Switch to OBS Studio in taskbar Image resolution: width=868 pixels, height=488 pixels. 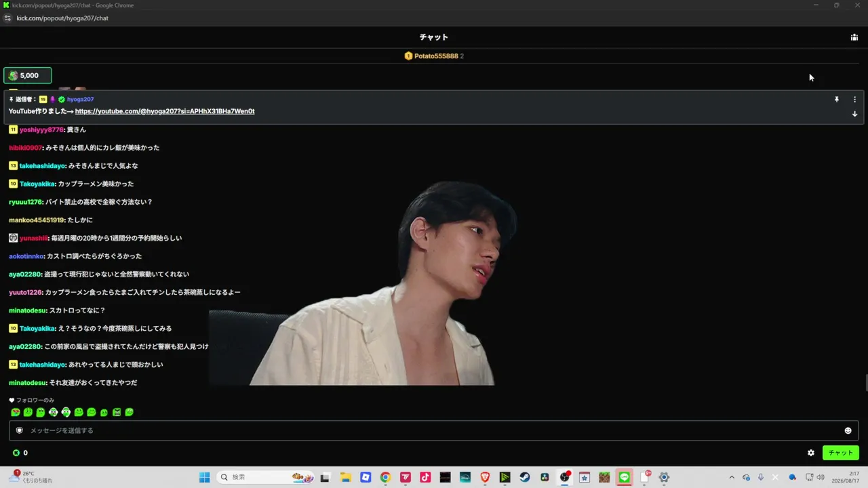click(x=565, y=477)
